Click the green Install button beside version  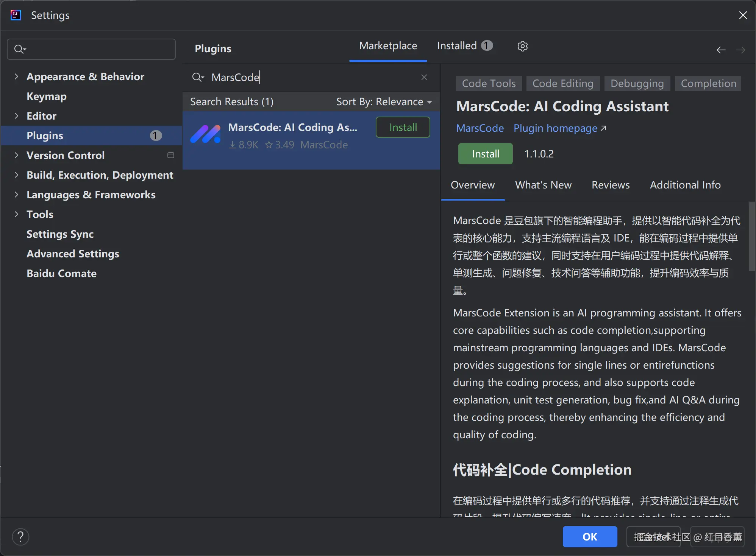[485, 154]
